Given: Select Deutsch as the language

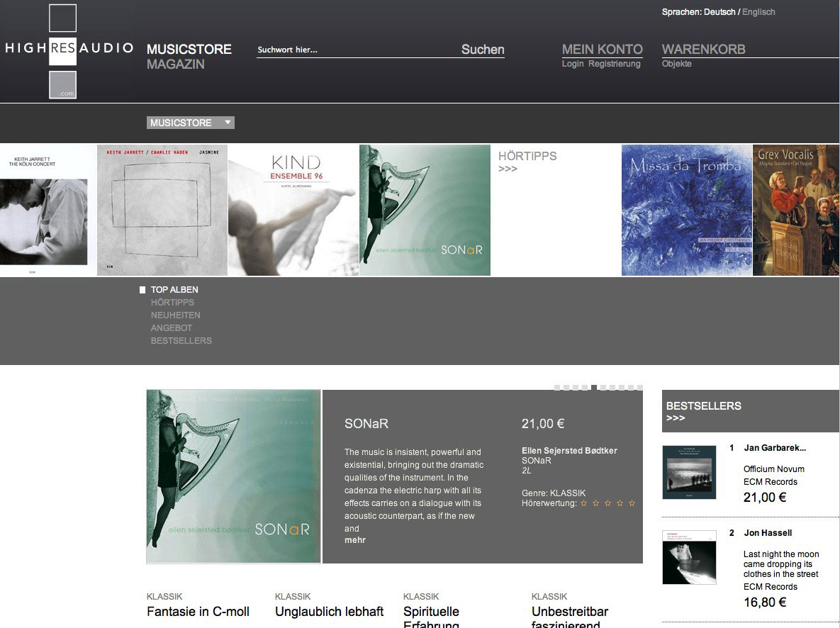Looking at the screenshot, I should pyautogui.click(x=719, y=11).
